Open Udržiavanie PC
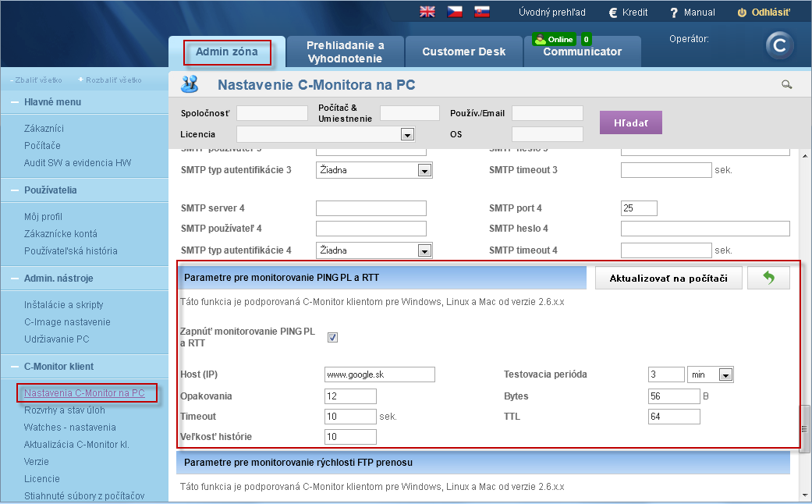Image resolution: width=812 pixels, height=504 pixels. pos(56,339)
